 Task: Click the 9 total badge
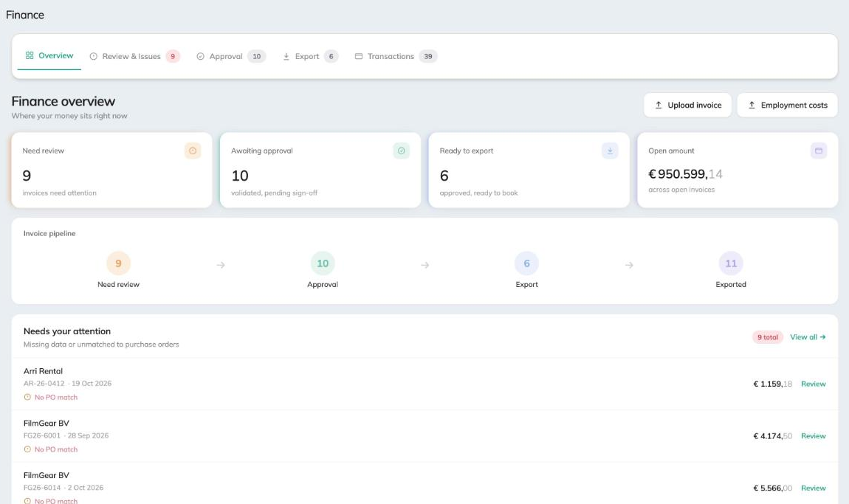pos(768,337)
